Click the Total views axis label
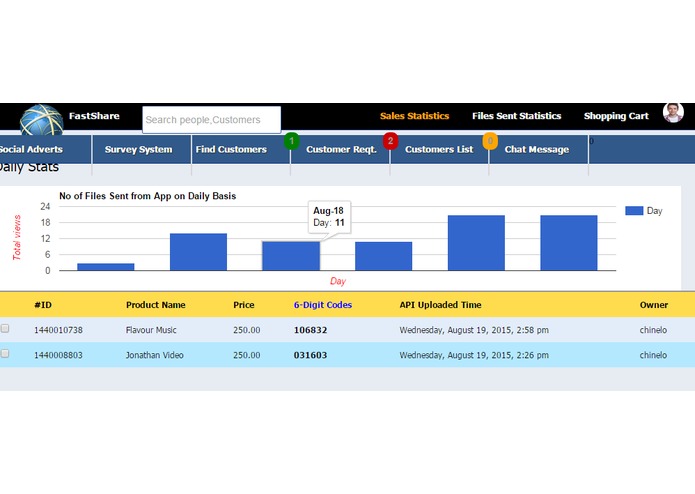 pos(17,237)
